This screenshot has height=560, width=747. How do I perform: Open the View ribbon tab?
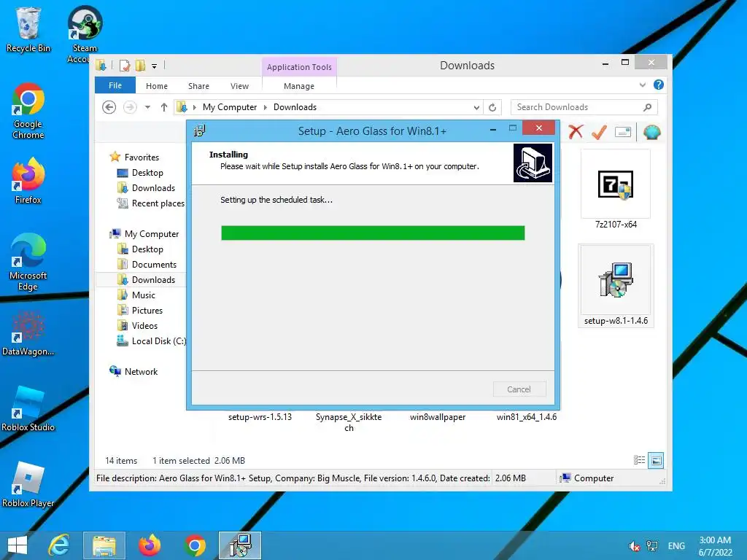coord(239,86)
